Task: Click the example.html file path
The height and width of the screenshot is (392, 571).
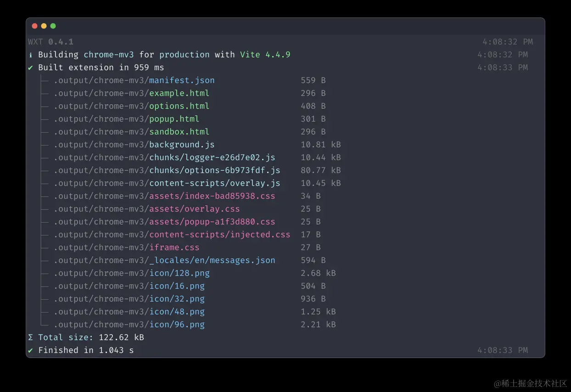Action: [131, 93]
